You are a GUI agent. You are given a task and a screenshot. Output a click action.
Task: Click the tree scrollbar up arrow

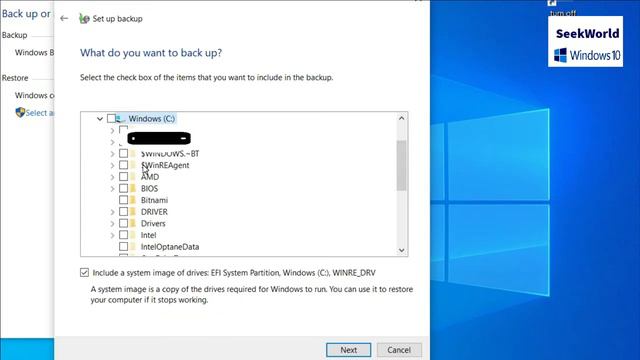pos(401,118)
